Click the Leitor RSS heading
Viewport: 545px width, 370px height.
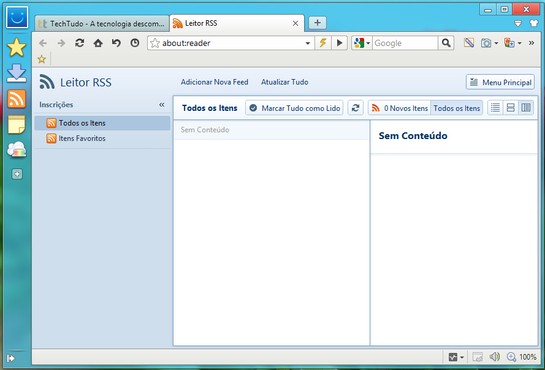coord(86,83)
